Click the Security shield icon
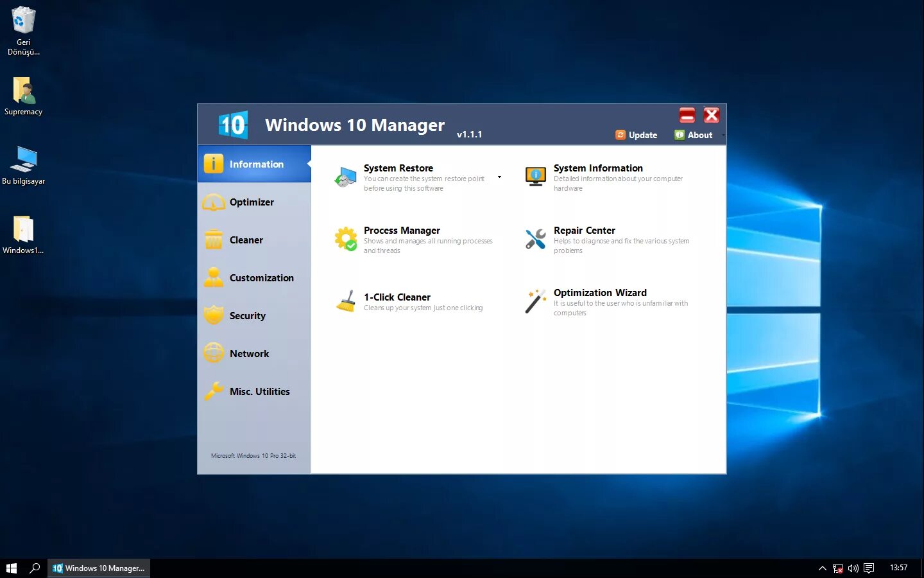 (x=214, y=315)
